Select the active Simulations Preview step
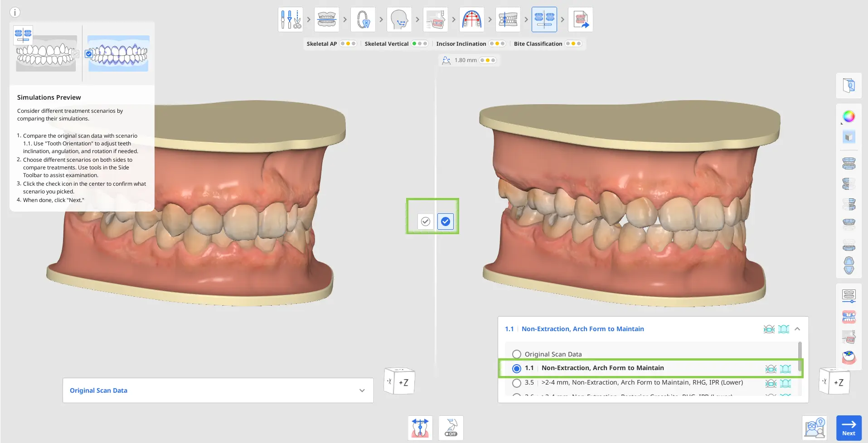The height and width of the screenshot is (443, 868). 544,19
